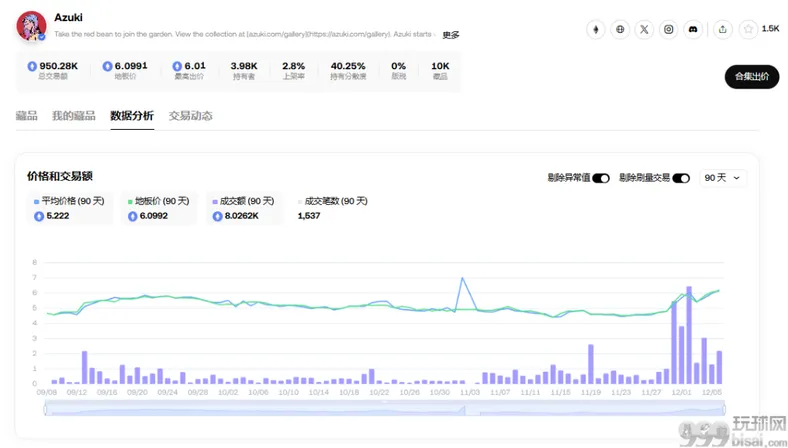Click the 11/03 average price spike on chart
788x448 pixels.
point(462,278)
